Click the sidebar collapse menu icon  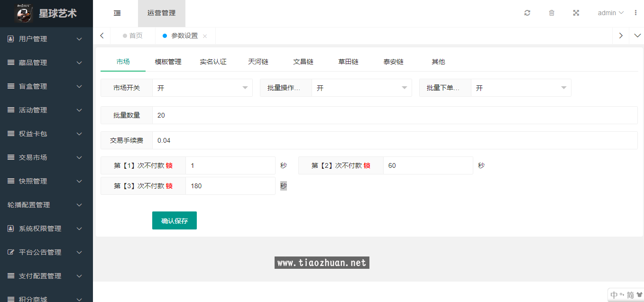pyautogui.click(x=117, y=13)
